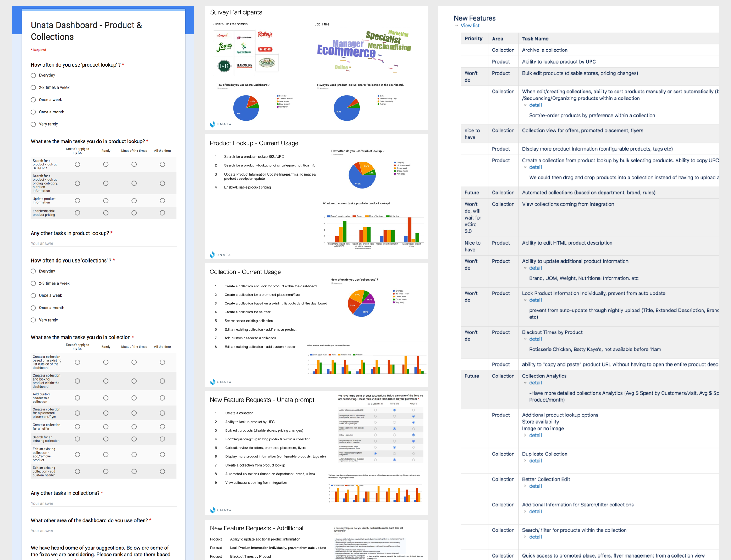Click the Task Name column header

(535, 39)
